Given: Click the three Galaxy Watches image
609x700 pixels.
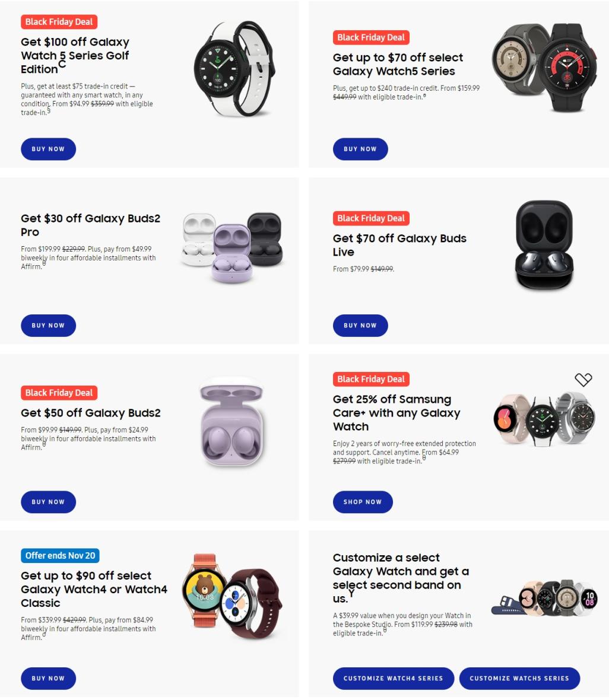Looking at the screenshot, I should point(544,419).
